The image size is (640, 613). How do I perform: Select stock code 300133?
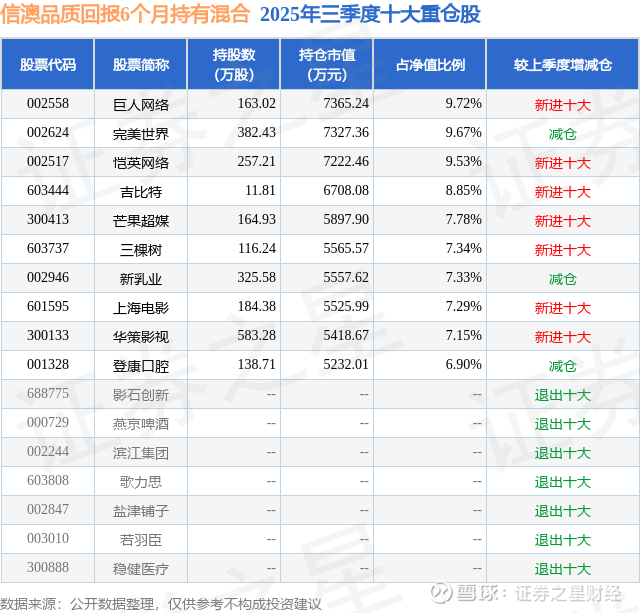tap(48, 335)
